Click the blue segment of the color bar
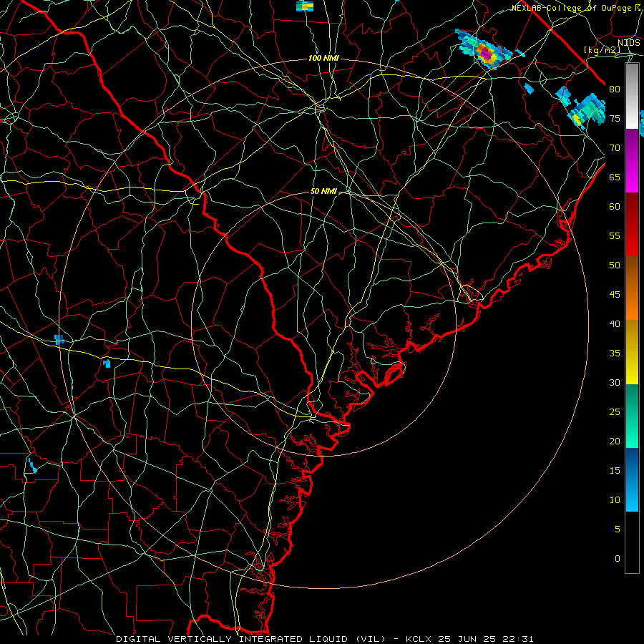 632,479
